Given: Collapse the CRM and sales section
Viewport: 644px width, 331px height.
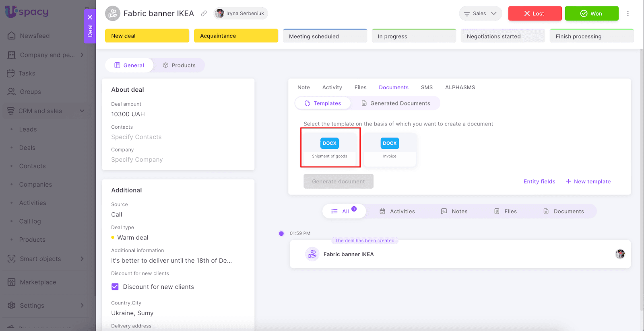Looking at the screenshot, I should 82,111.
